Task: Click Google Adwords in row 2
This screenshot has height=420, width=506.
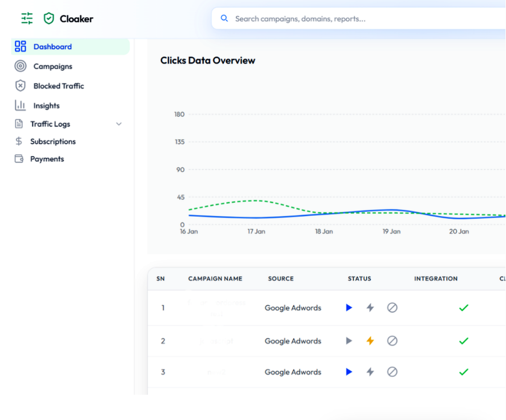Action: [x=293, y=341]
